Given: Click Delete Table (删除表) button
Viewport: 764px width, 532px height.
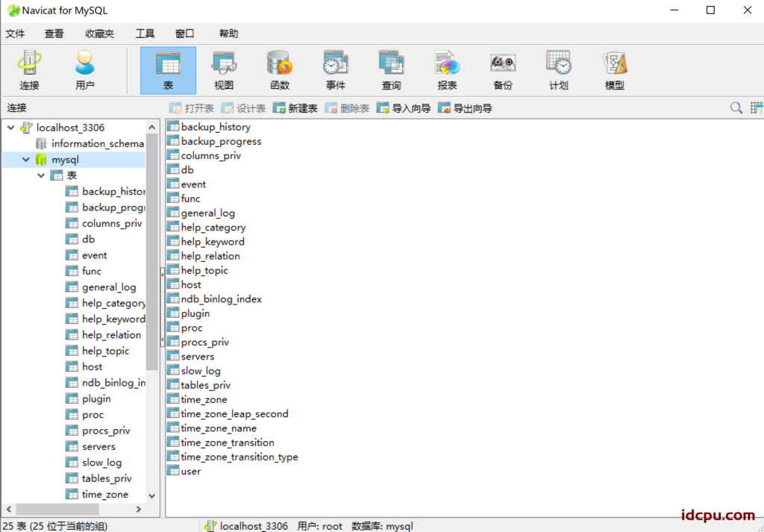Looking at the screenshot, I should click(x=347, y=108).
